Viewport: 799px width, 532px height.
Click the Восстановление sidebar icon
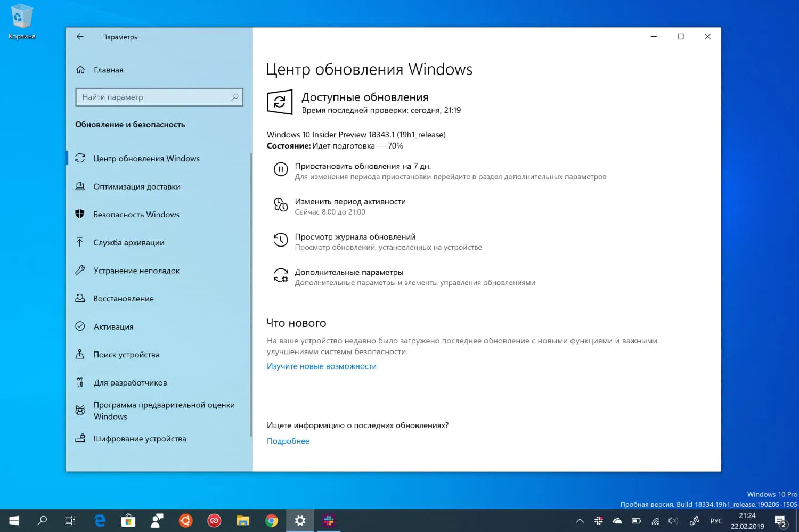coord(79,298)
